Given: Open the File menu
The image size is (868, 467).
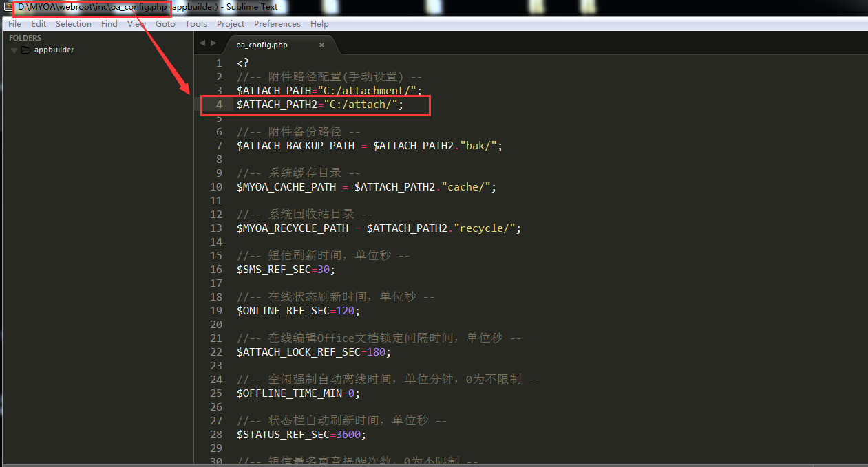Looking at the screenshot, I should tap(14, 24).
